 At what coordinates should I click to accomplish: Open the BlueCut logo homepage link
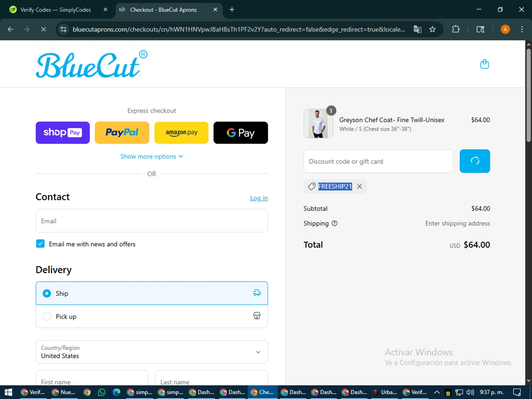point(92,64)
